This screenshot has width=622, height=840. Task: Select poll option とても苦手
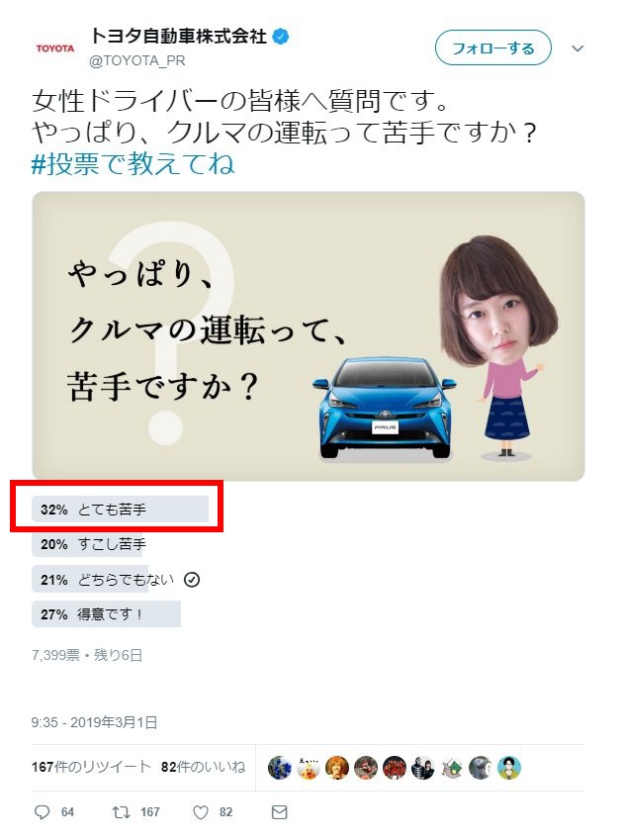(120, 509)
